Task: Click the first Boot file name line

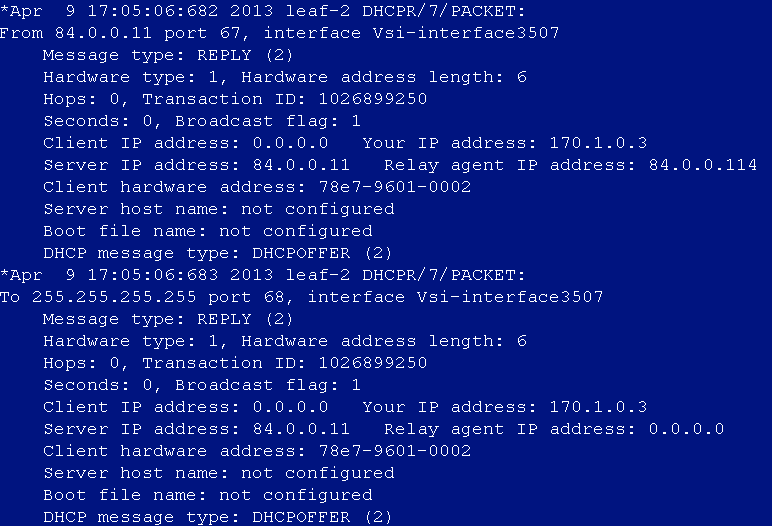Action: (x=208, y=231)
